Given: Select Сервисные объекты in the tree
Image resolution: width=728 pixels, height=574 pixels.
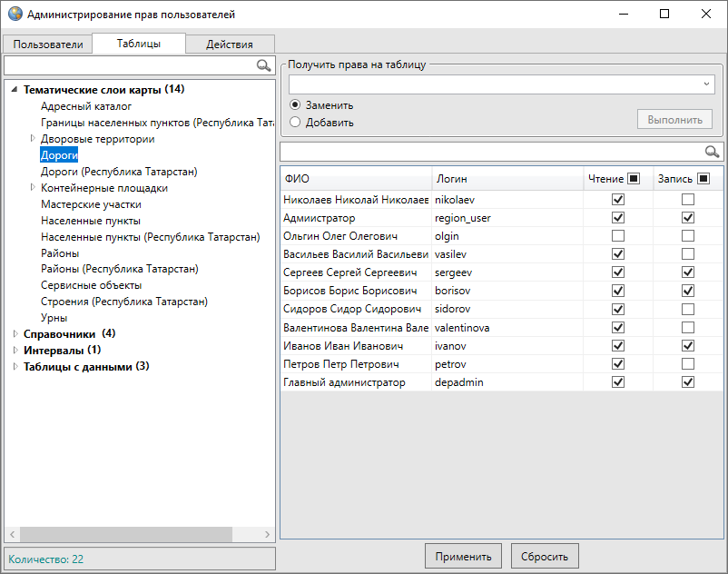Looking at the screenshot, I should click(91, 285).
